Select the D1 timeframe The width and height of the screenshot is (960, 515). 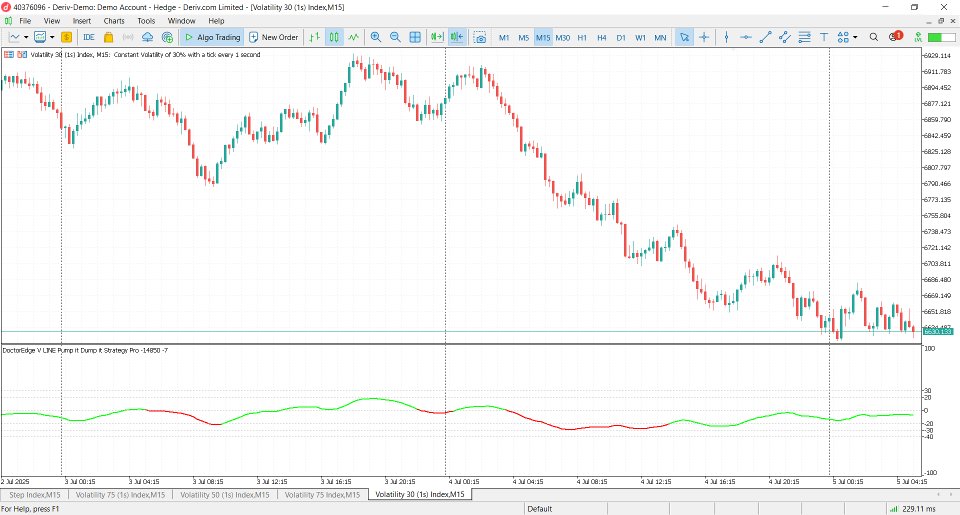coord(621,37)
